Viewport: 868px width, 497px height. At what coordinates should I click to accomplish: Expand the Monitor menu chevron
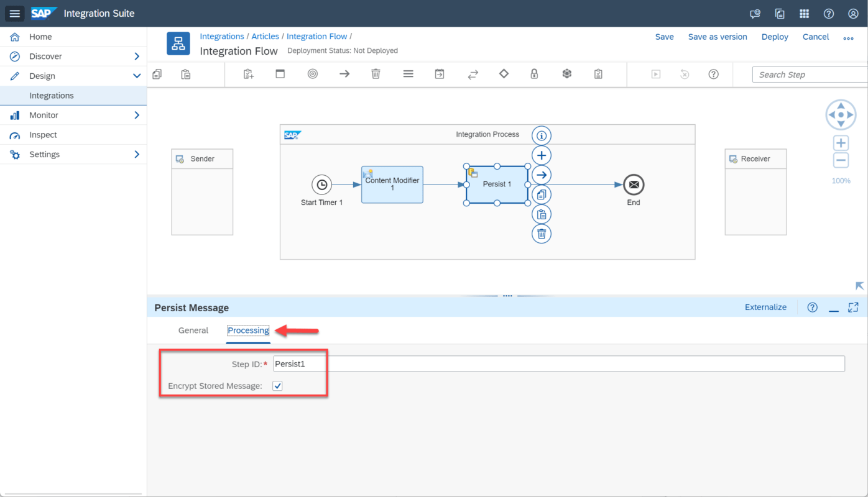coord(137,115)
